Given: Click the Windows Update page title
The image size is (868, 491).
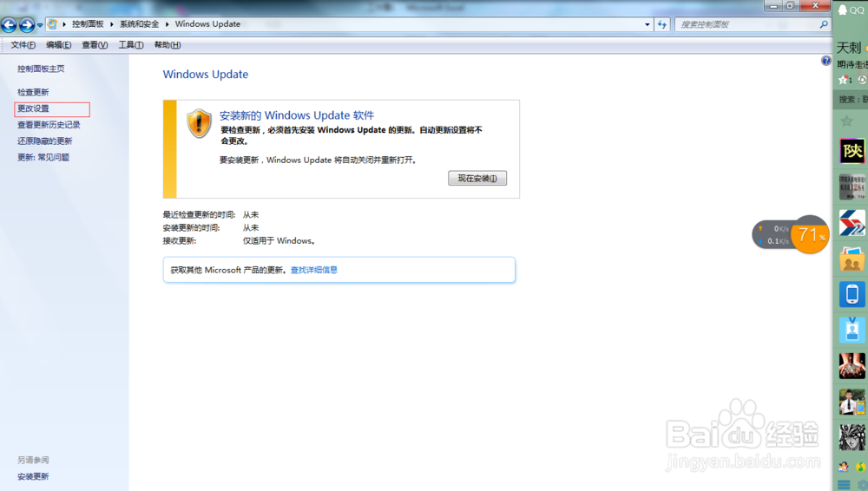Looking at the screenshot, I should coord(206,75).
